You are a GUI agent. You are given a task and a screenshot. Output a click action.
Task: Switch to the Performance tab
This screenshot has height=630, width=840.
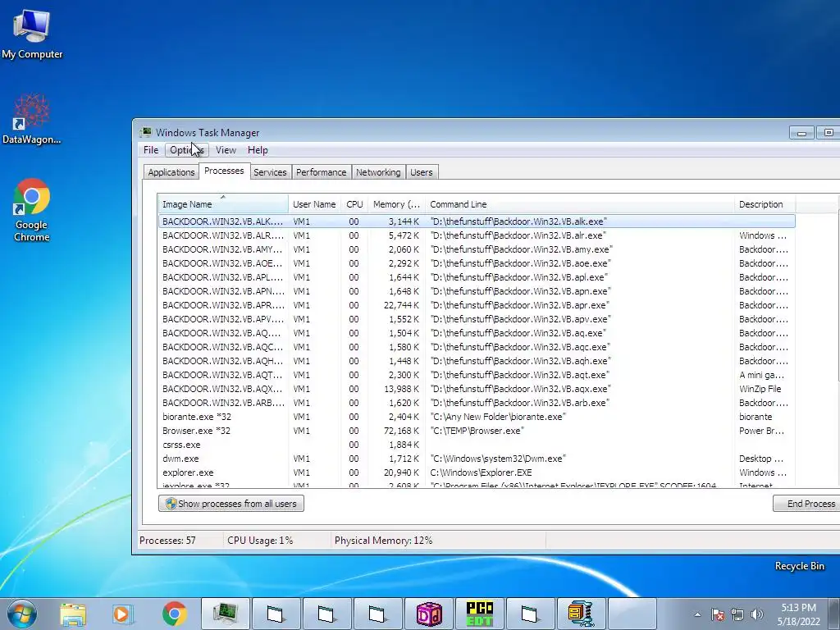click(x=321, y=172)
